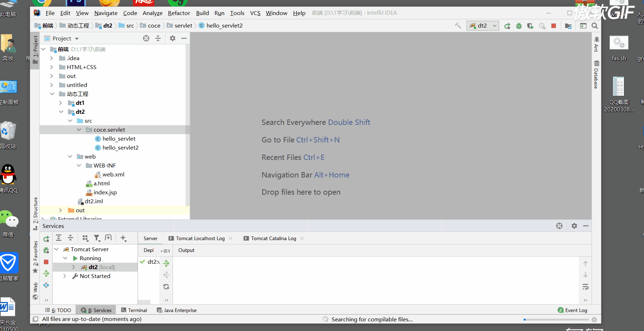The image size is (644, 331).
Task: Collapse all in the Project panel
Action: click(x=158, y=38)
